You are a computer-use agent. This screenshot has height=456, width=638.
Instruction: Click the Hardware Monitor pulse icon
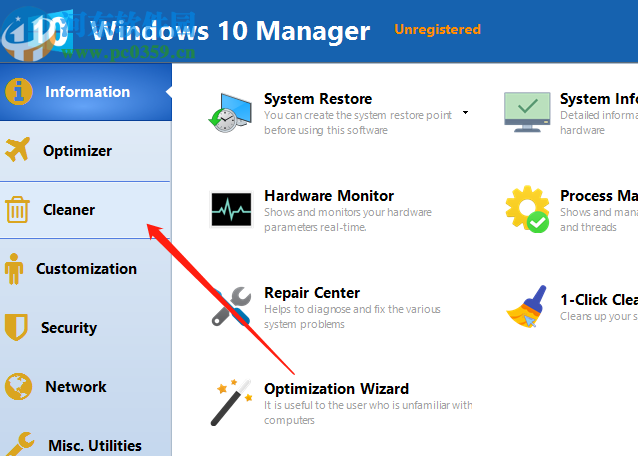(x=231, y=209)
